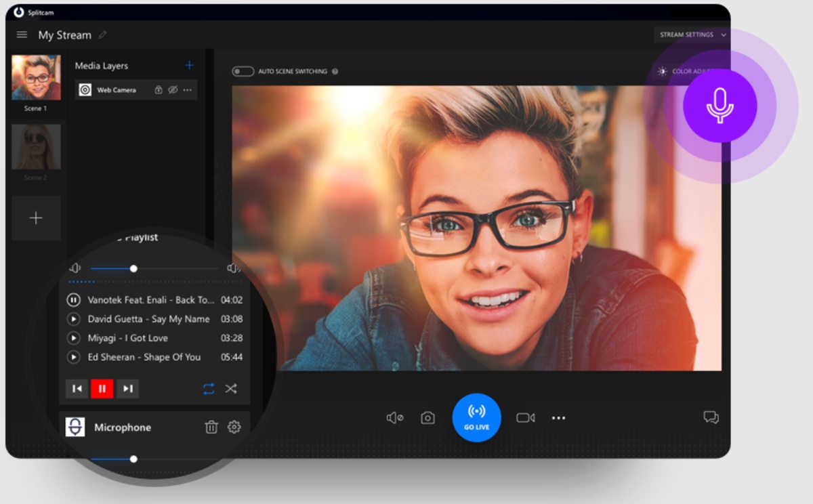Add a new scene with the plus tile
Screen dimensions: 813x504
[x=36, y=218]
